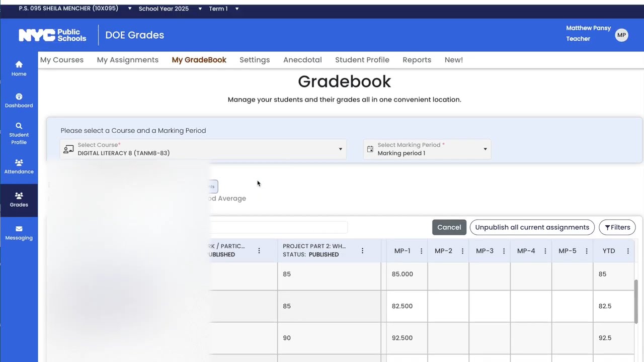Viewport: 644px width, 362px height.
Task: Click the search field above the table
Action: coord(278,227)
